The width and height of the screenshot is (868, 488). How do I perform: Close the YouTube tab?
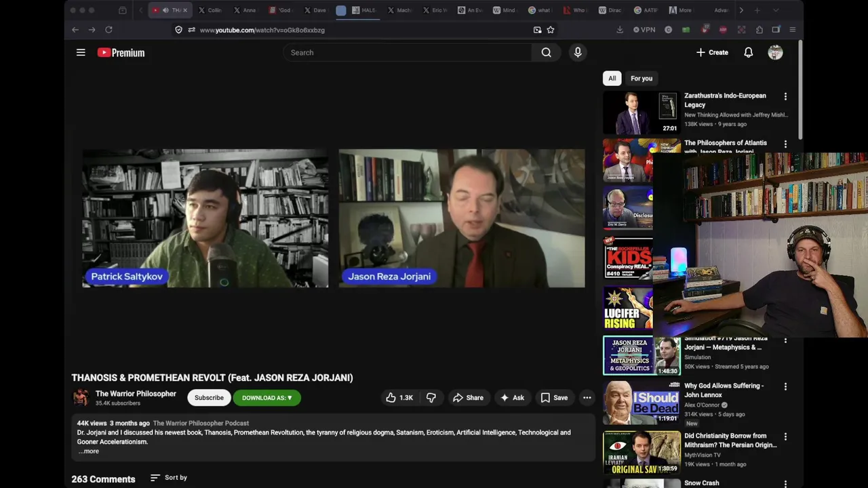pyautogui.click(x=185, y=10)
